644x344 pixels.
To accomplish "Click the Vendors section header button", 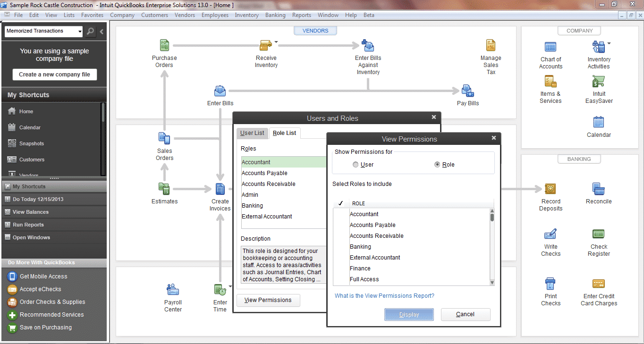I will coord(315,31).
